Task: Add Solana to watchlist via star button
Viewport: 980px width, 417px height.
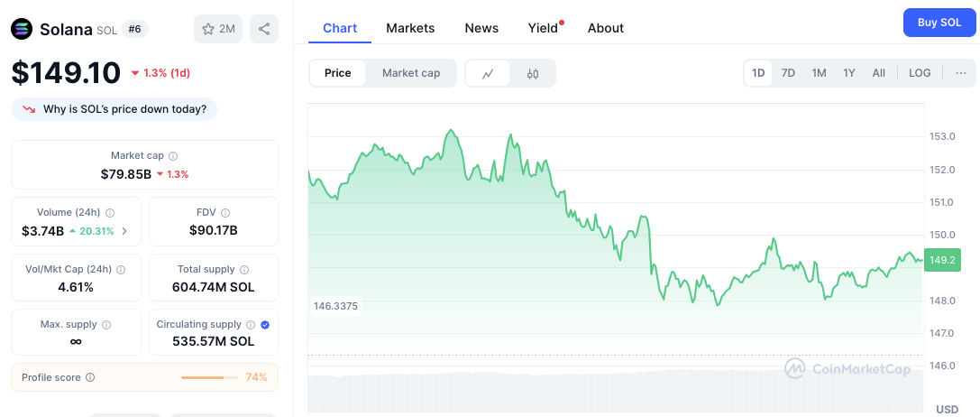Action: [x=218, y=29]
